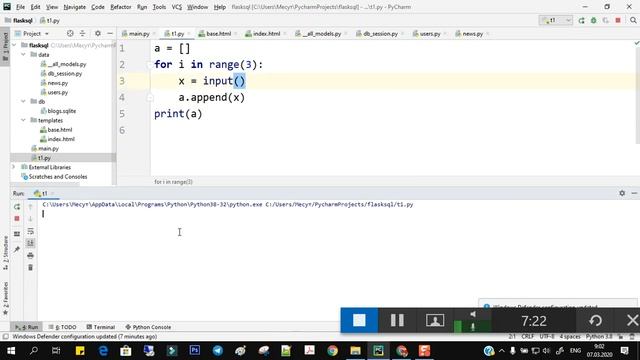
Task: Click 4 spaces indent setting
Action: click(x=570, y=337)
